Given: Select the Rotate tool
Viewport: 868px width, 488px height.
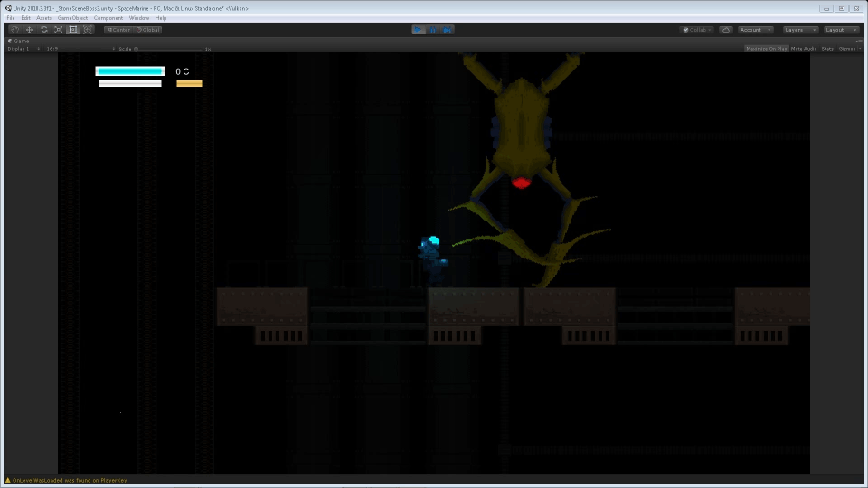Looking at the screenshot, I should pos(43,30).
